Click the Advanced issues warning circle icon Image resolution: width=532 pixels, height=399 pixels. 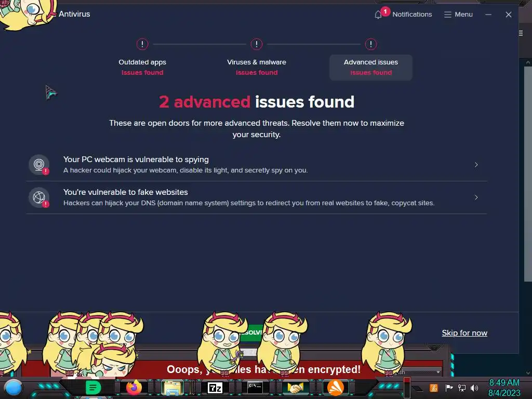pos(371,44)
